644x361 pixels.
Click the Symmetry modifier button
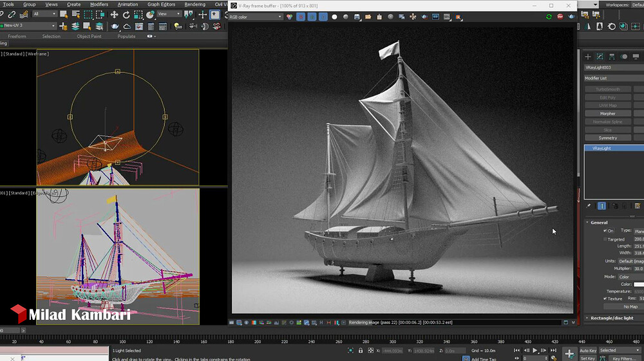tap(608, 138)
